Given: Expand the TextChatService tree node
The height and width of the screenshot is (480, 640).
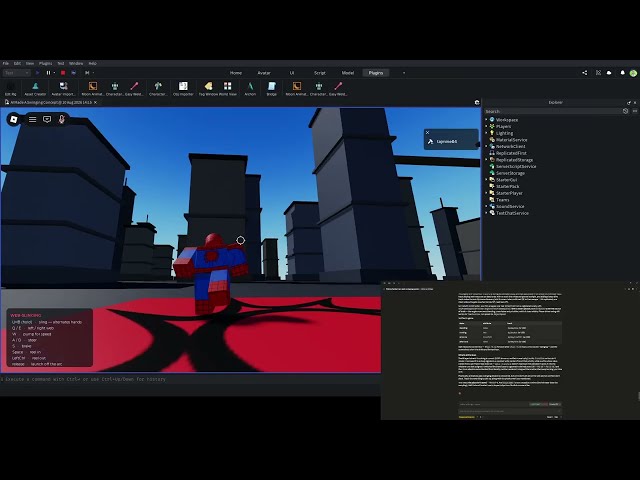Looking at the screenshot, I should point(486,213).
